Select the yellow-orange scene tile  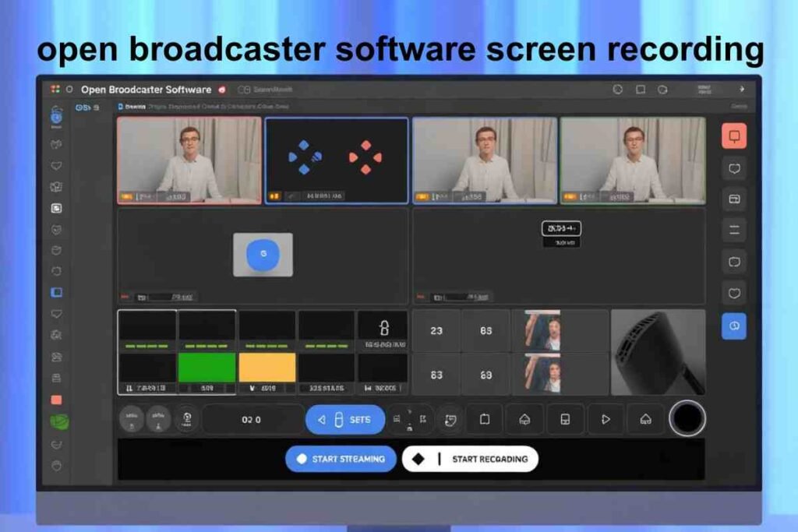pos(267,367)
